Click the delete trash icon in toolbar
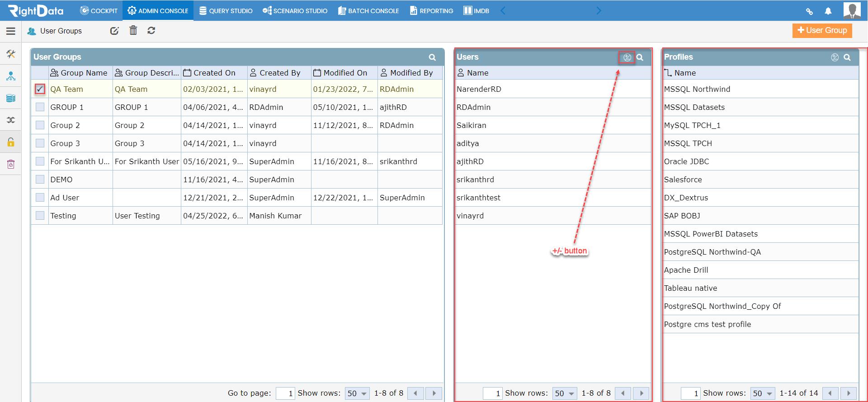The height and width of the screenshot is (402, 868). (x=133, y=30)
